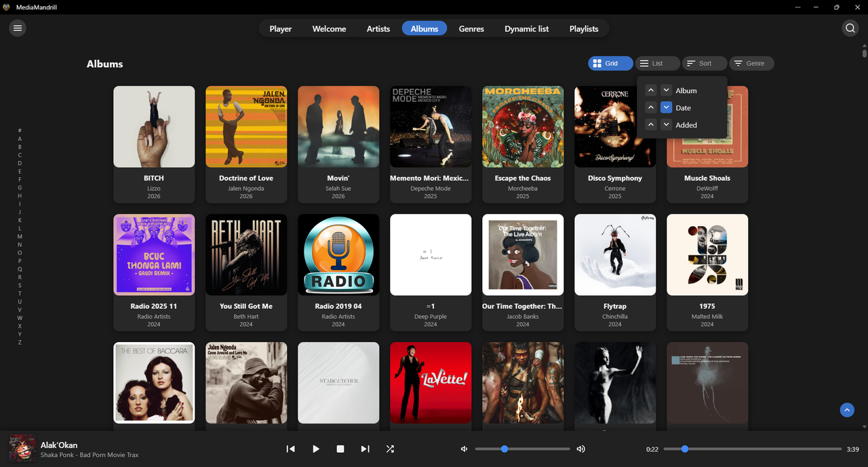
Task: Open the Sort dropdown
Action: 705,63
